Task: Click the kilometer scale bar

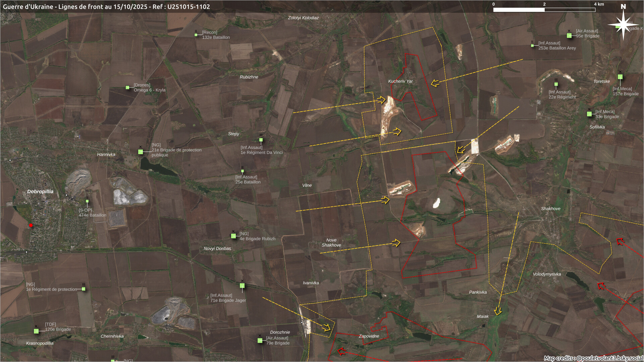Action: 544,10
